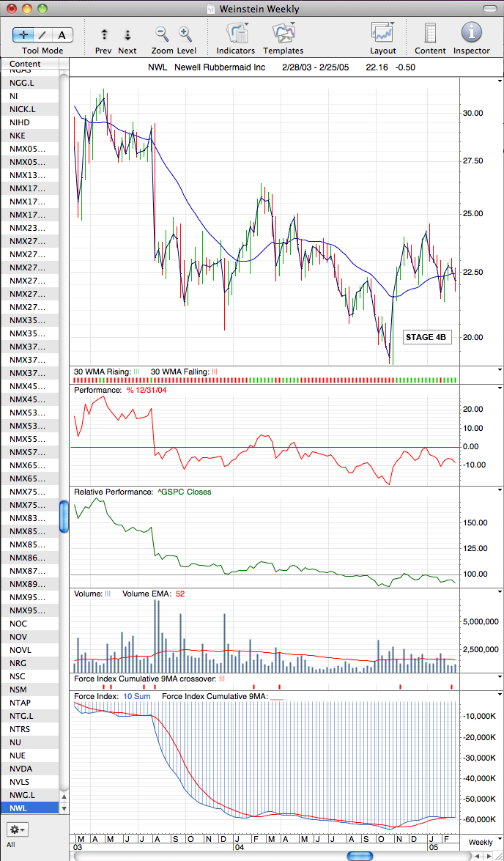Viewport: 504px width, 861px height.
Task: Select NSM in the content list
Action: tap(29, 690)
